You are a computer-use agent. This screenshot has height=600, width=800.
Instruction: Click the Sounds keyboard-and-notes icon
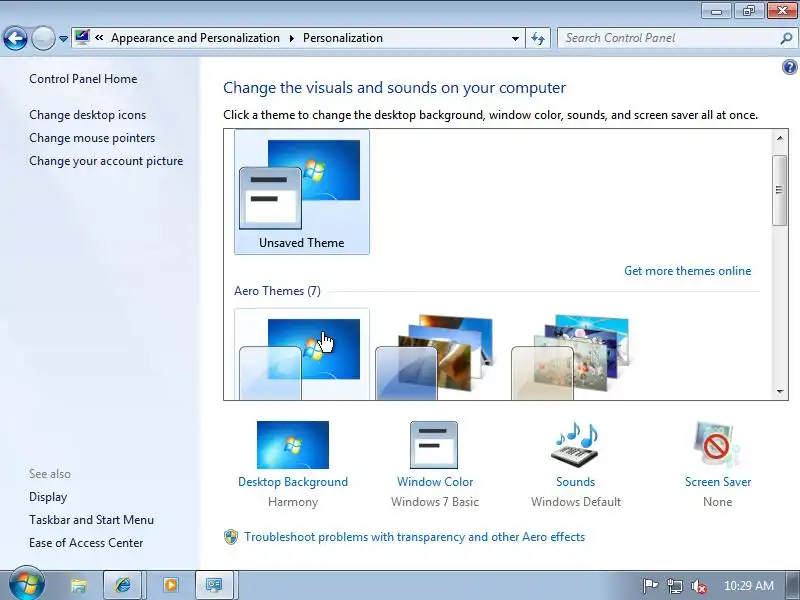point(575,443)
